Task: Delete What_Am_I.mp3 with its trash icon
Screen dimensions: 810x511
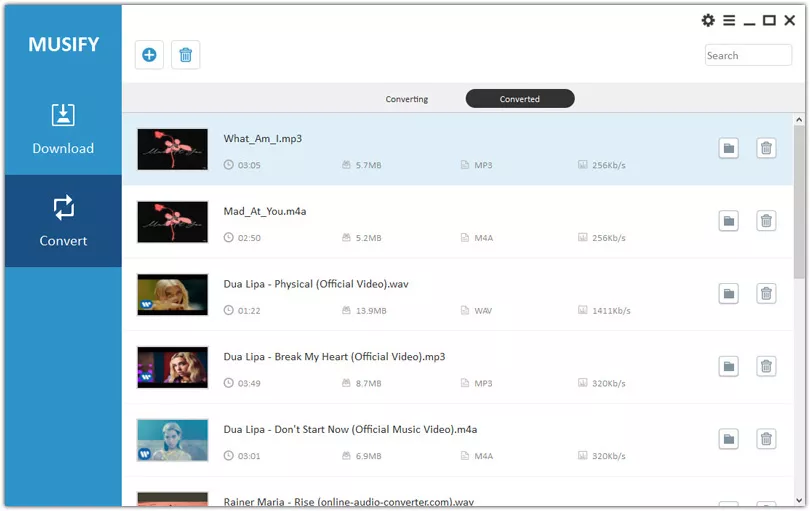Action: [766, 148]
